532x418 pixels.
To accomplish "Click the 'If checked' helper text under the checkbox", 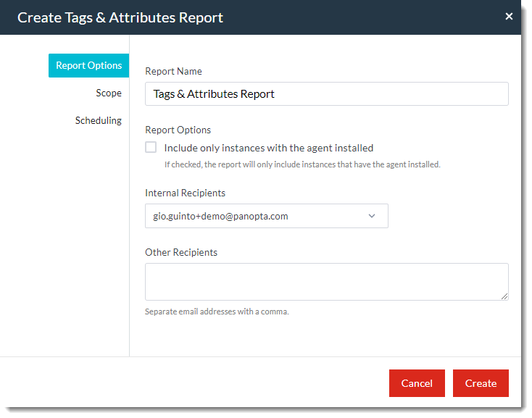I will 302,164.
